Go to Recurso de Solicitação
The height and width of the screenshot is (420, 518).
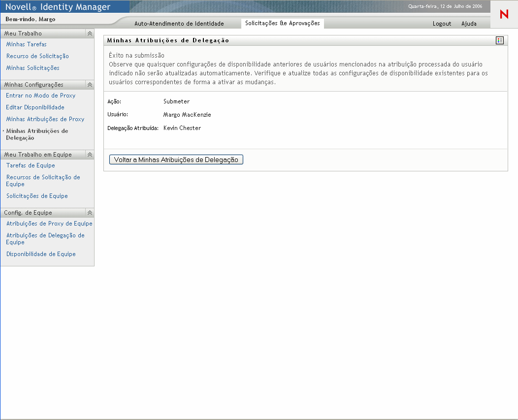(x=37, y=56)
